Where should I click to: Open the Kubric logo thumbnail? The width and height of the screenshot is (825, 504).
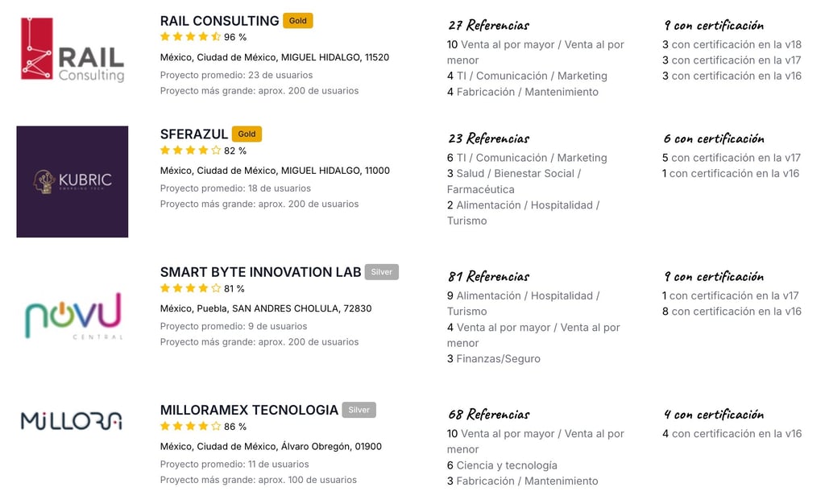coord(72,181)
